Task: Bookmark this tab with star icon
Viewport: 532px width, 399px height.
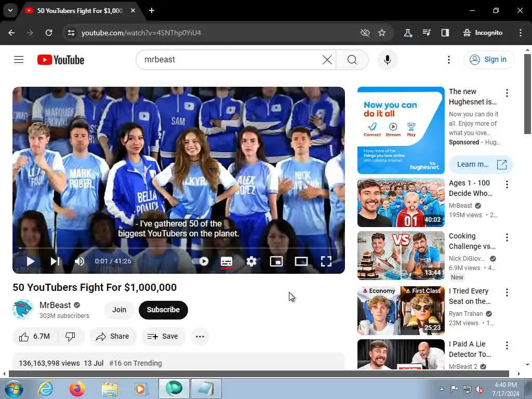Action: (x=382, y=33)
